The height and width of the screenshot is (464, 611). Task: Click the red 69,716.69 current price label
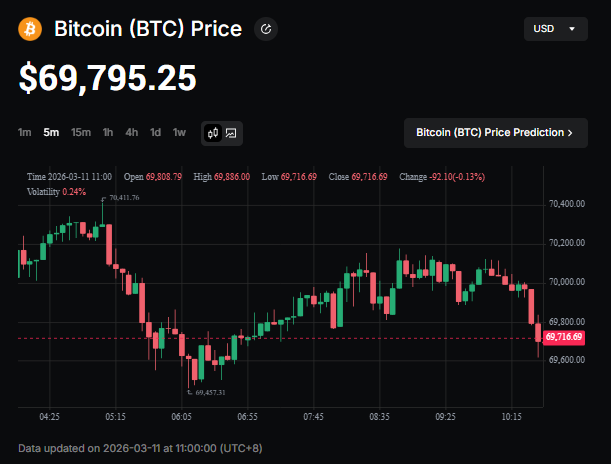[564, 338]
